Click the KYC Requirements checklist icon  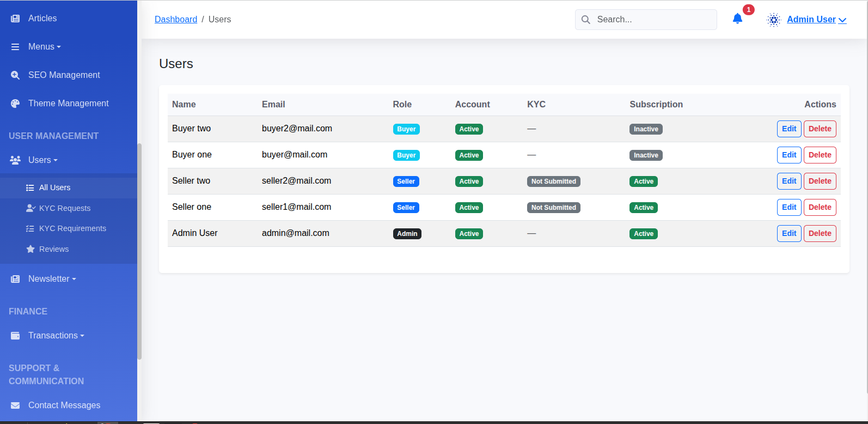(x=30, y=229)
